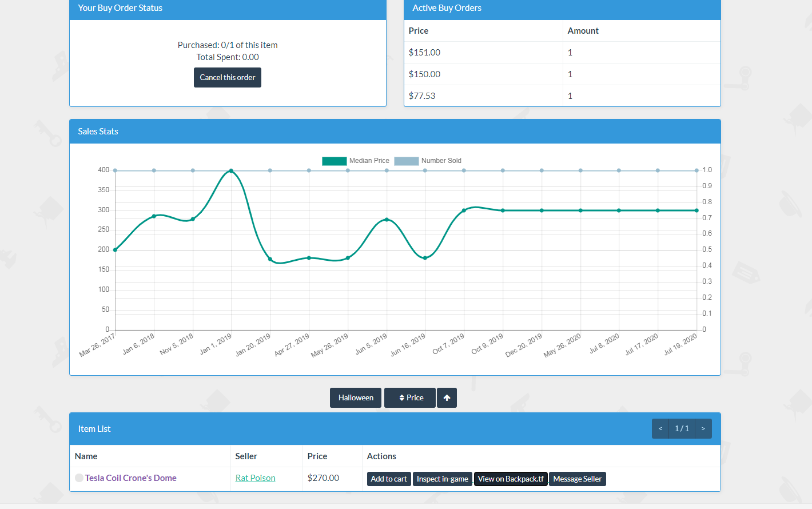Image resolution: width=812 pixels, height=509 pixels.
Task: Click the Price column header in Active Buy Orders
Action: [x=419, y=31]
